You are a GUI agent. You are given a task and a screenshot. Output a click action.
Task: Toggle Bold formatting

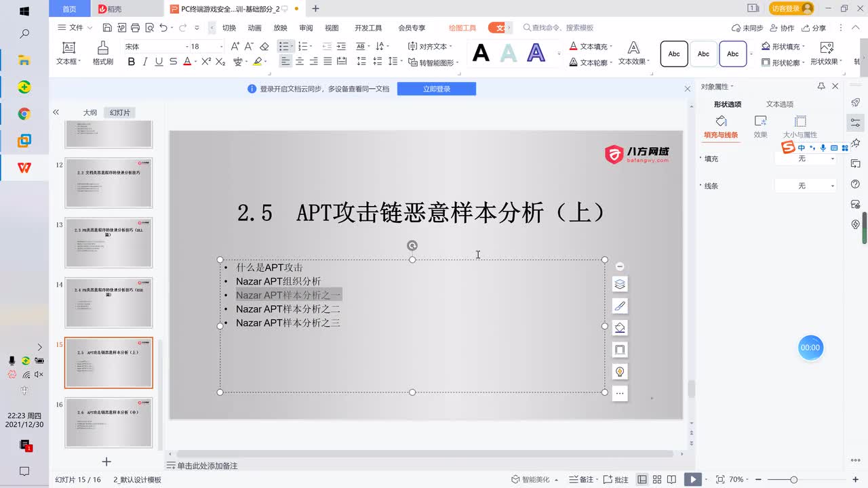[x=131, y=61]
